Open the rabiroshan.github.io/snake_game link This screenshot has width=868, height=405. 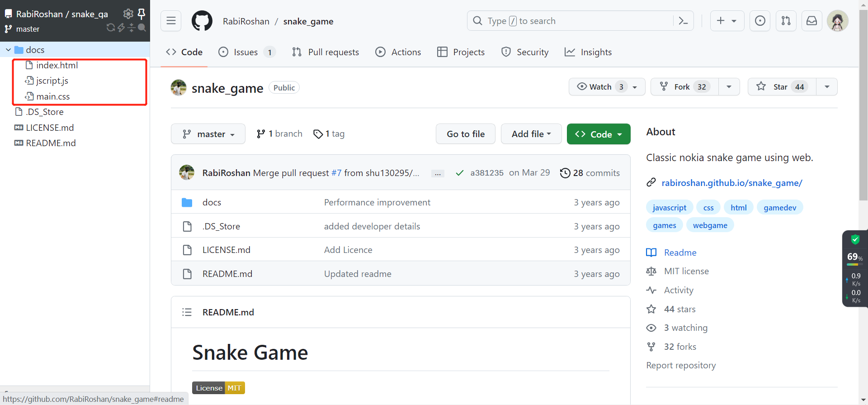click(x=731, y=183)
